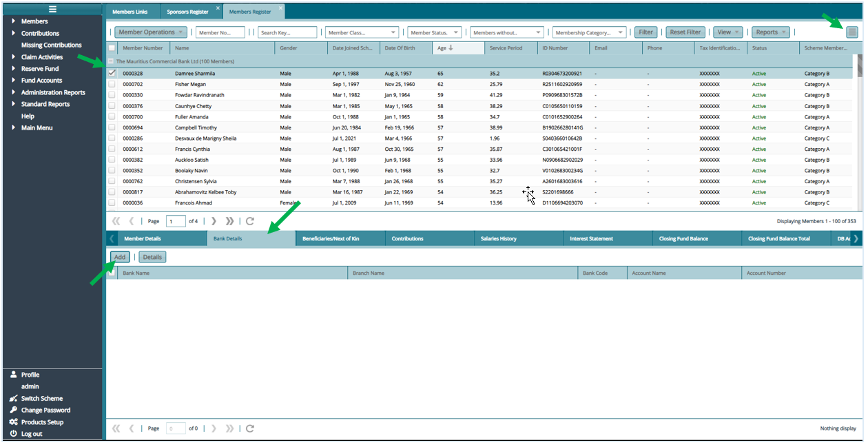Check the checkbox for member Fisher Megan

coord(111,84)
